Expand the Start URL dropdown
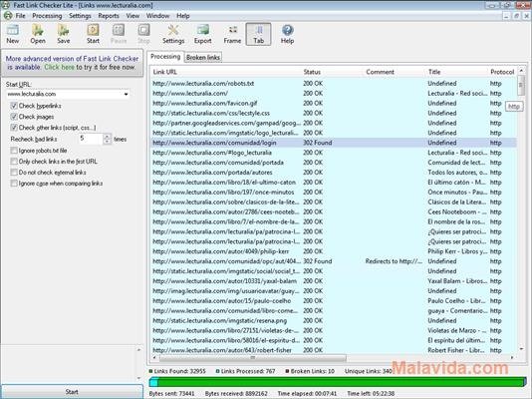532x399 pixels. coord(126,94)
